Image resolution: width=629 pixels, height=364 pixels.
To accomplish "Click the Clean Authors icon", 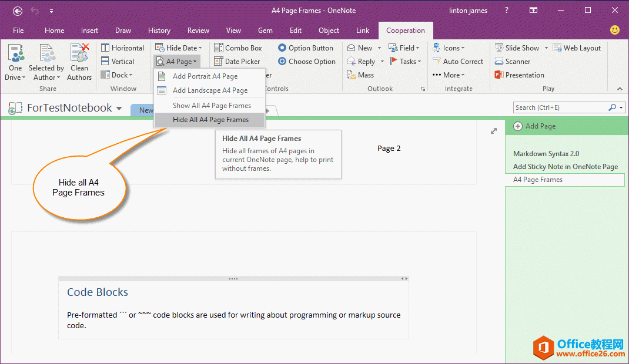I will 79,54.
